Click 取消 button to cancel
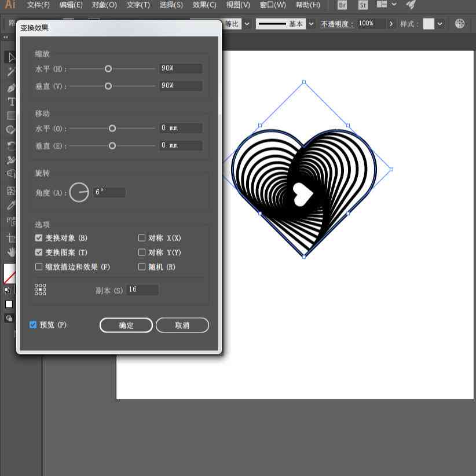This screenshot has width=476, height=476. (182, 325)
